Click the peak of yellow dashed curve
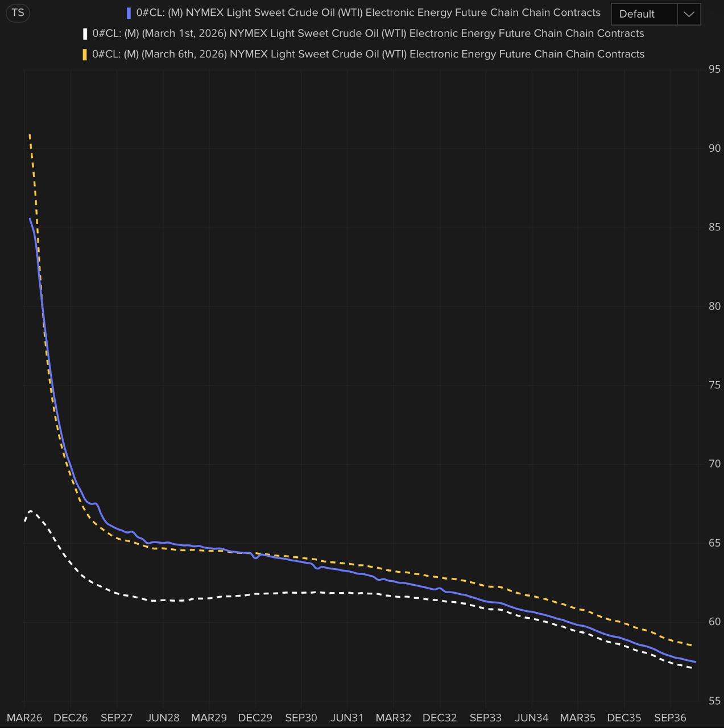Screen dimensions: 724x728 click(x=30, y=135)
